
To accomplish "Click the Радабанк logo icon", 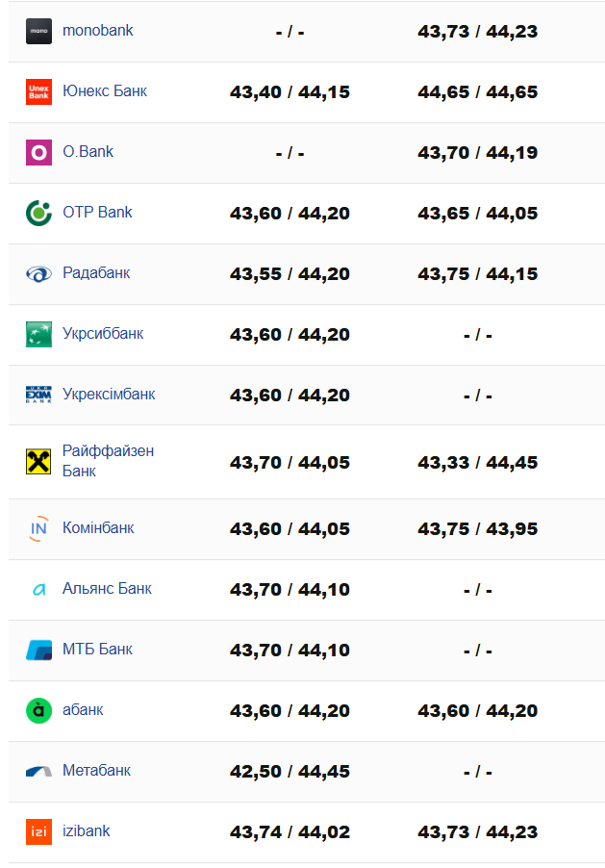I will coord(38,273).
